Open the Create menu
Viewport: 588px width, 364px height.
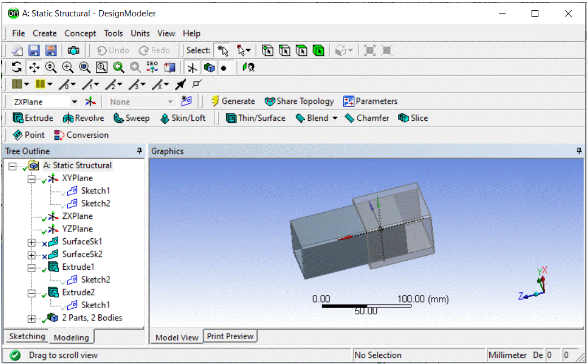(45, 33)
